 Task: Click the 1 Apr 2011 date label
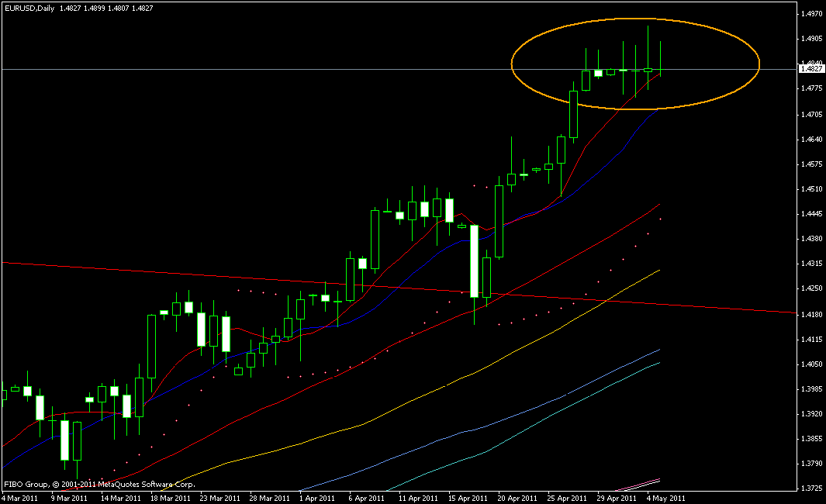pyautogui.click(x=317, y=497)
